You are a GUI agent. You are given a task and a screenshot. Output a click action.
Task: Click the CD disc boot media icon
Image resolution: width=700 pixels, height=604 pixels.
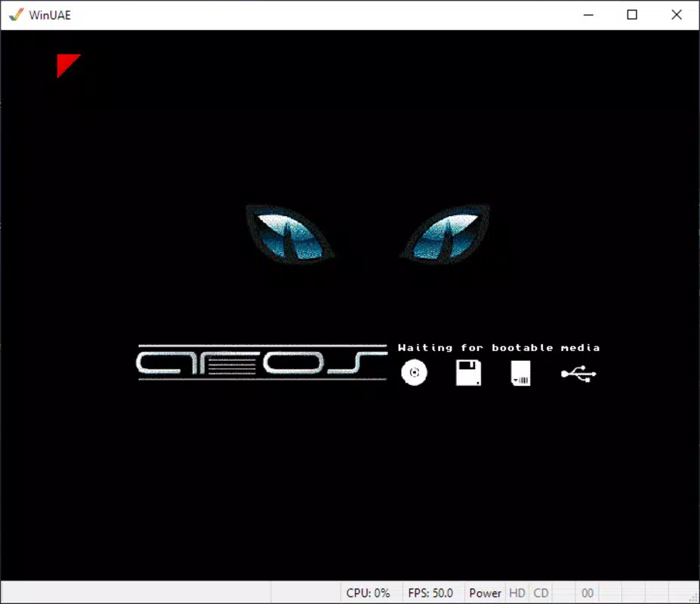click(x=414, y=372)
